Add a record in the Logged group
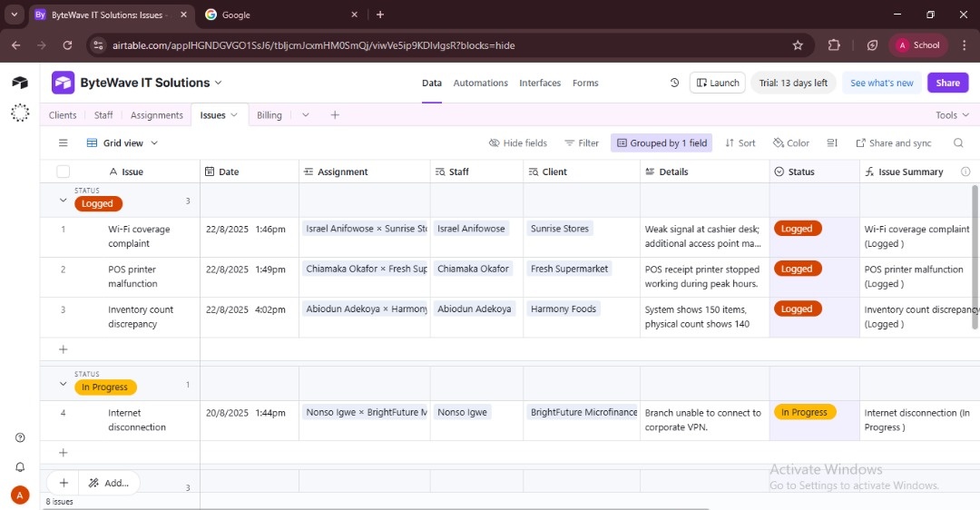 click(64, 349)
